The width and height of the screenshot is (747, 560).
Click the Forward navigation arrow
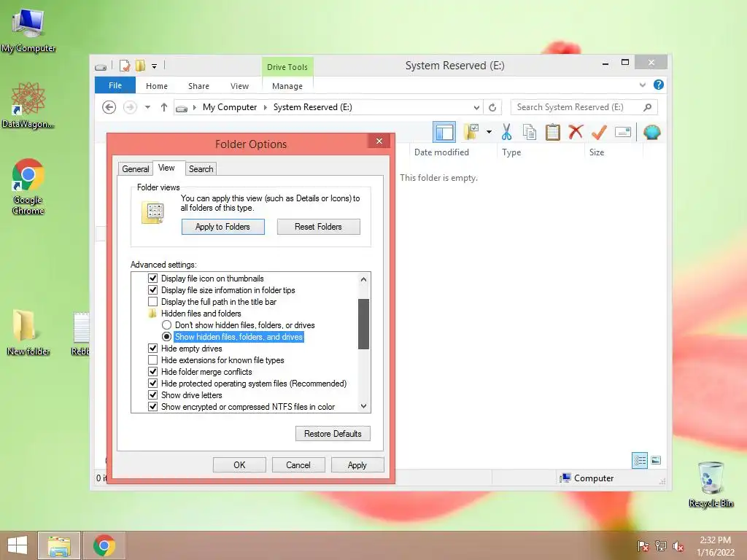130,107
